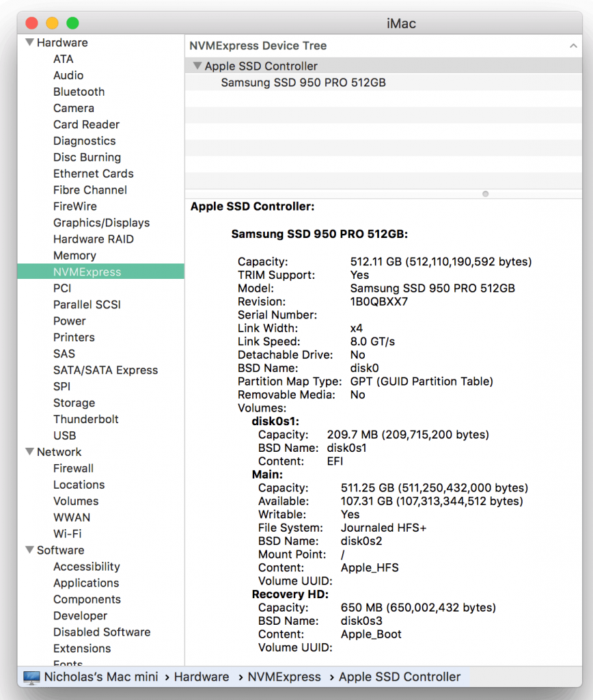The width and height of the screenshot is (593, 700).
Task: Collapse the Apple SSD Controller tree row
Action: coord(197,66)
